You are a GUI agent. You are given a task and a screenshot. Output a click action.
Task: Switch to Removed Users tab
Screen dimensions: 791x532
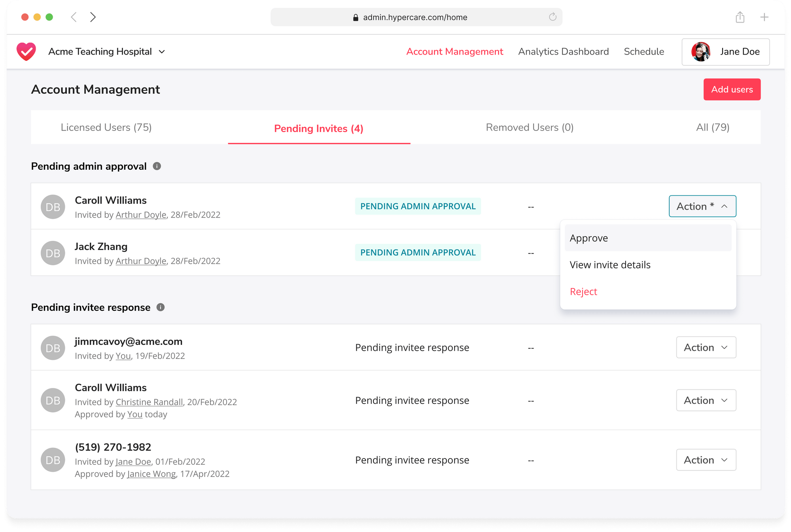529,127
